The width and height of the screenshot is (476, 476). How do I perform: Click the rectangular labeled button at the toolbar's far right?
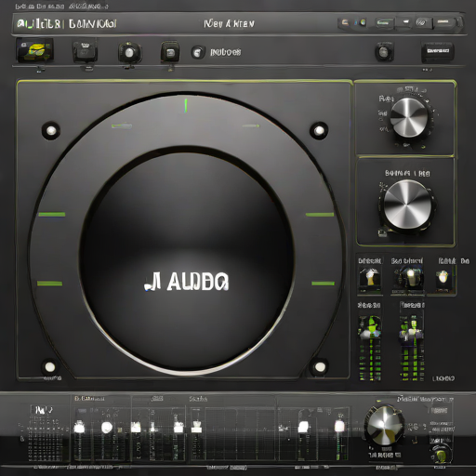[x=438, y=51]
